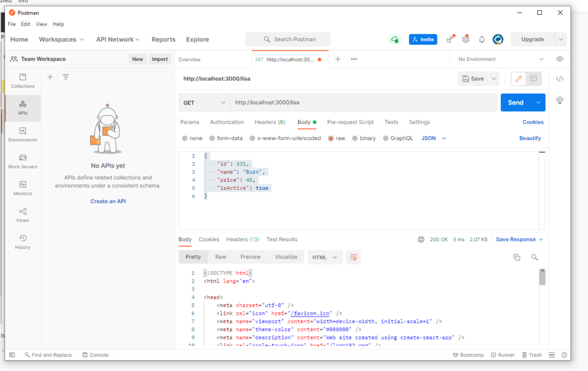Search within the response body

tap(535, 257)
